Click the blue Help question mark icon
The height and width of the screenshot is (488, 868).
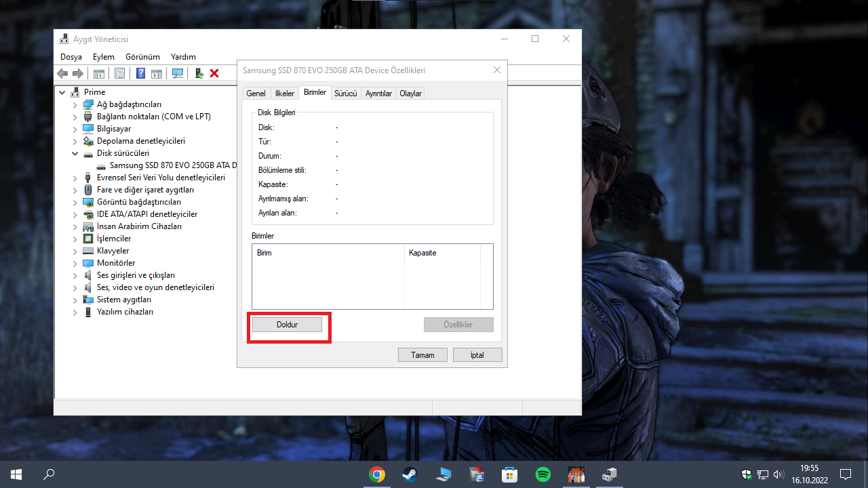140,73
